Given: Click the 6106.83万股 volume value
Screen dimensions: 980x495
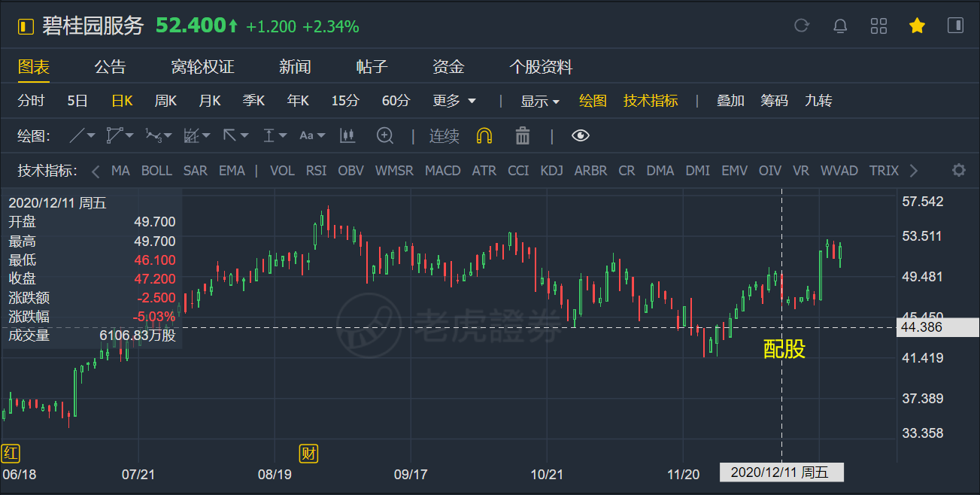Looking at the screenshot, I should click(x=138, y=336).
